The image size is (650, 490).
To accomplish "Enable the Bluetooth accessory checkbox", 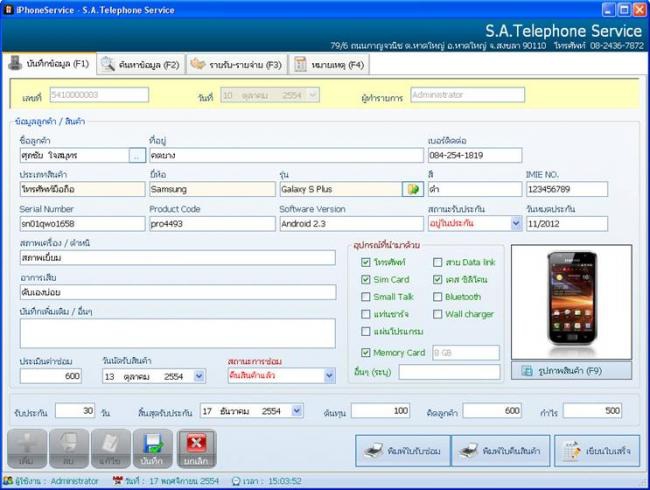I will 438,297.
